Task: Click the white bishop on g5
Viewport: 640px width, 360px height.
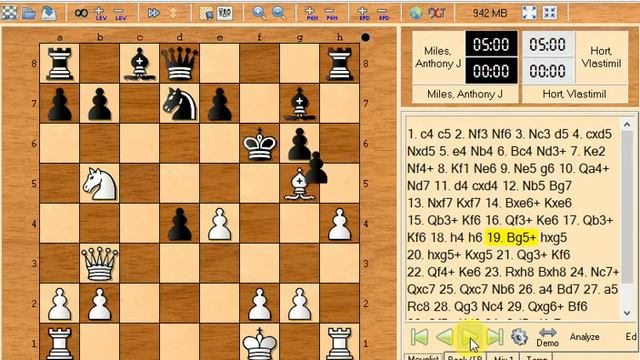Action: (299, 184)
